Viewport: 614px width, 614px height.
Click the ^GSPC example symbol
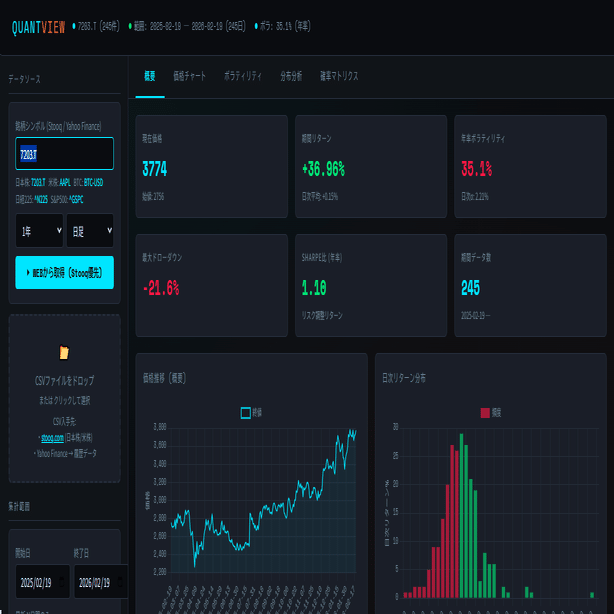point(76,199)
